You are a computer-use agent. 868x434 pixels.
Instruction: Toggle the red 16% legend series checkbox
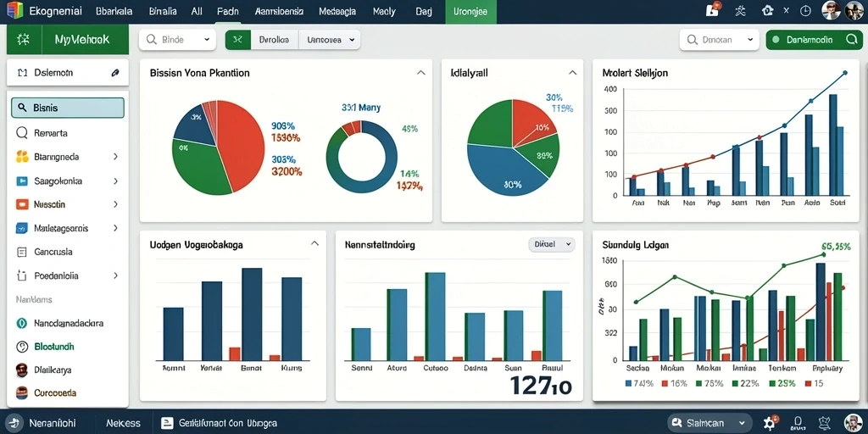(x=666, y=383)
